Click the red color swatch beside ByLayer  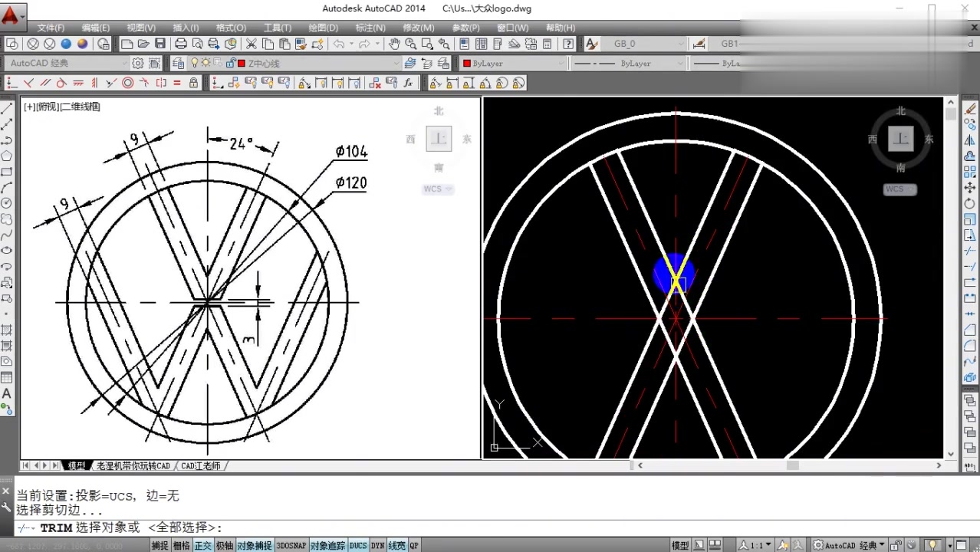click(466, 63)
